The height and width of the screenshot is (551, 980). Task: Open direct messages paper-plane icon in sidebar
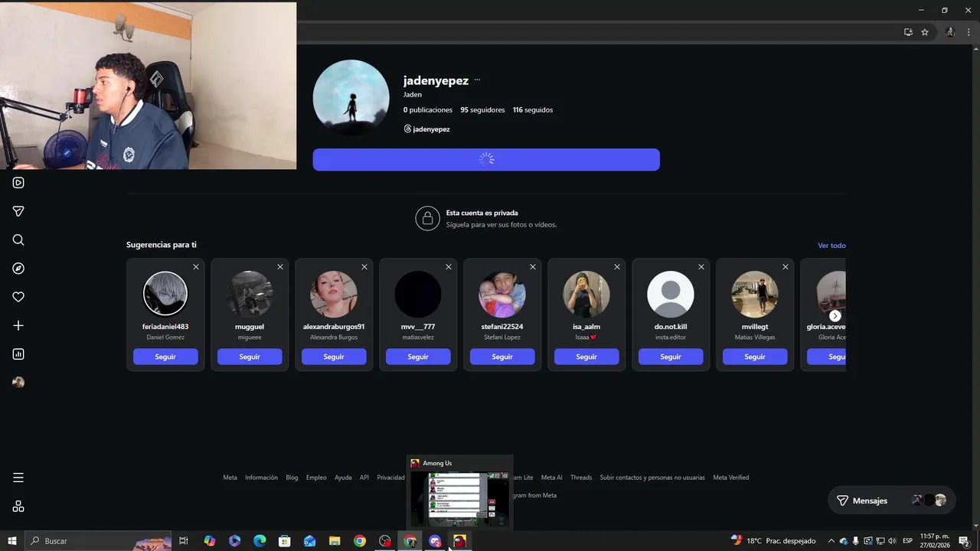18,211
